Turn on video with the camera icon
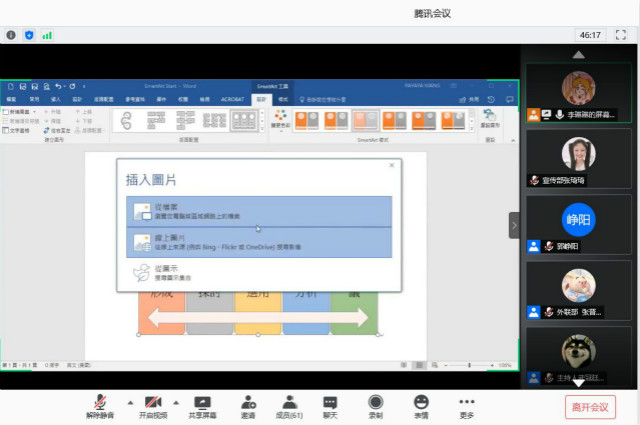 (153, 402)
